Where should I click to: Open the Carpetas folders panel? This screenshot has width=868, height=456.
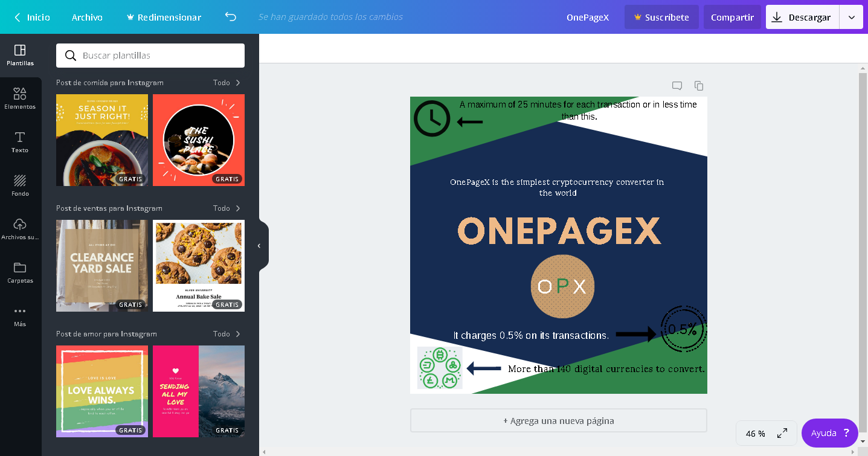(x=20, y=273)
